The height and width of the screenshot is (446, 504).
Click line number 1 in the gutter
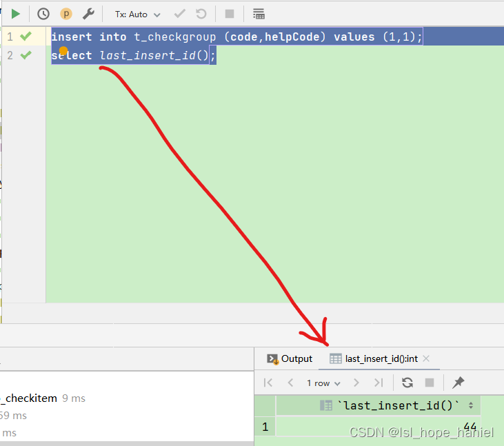coord(10,37)
